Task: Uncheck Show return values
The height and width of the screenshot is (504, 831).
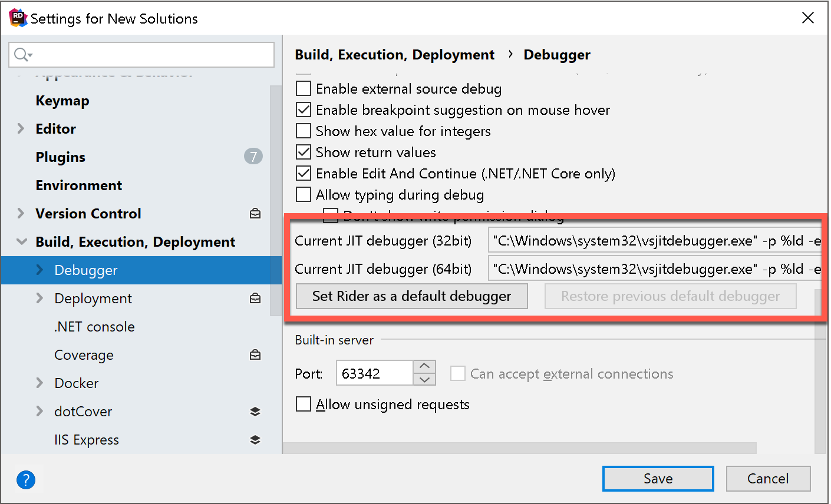Action: pyautogui.click(x=304, y=152)
